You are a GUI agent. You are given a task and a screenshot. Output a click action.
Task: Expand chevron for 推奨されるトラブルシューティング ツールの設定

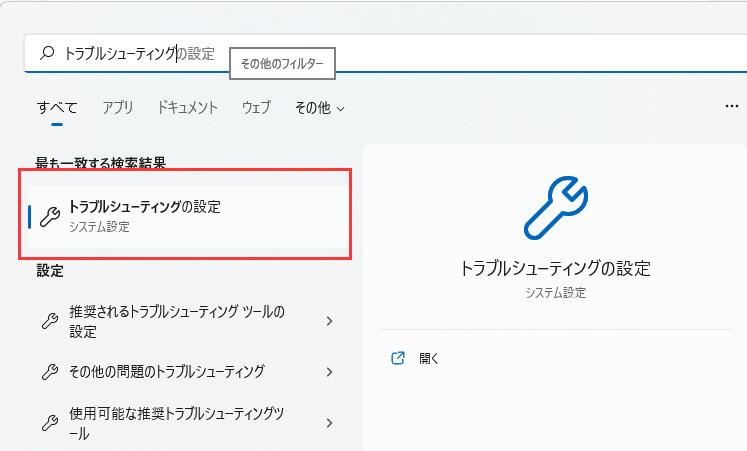click(x=329, y=321)
